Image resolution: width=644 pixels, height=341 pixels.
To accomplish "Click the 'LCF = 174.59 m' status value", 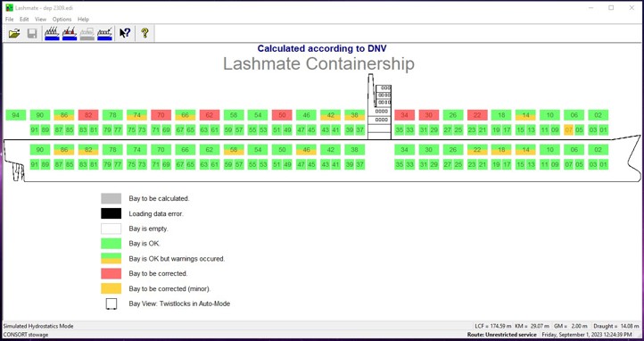I will click(x=493, y=326).
